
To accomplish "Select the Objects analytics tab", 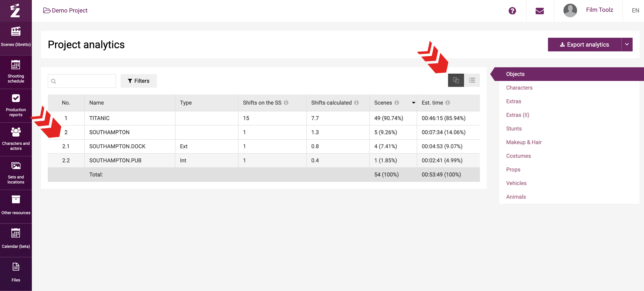I will [567, 74].
